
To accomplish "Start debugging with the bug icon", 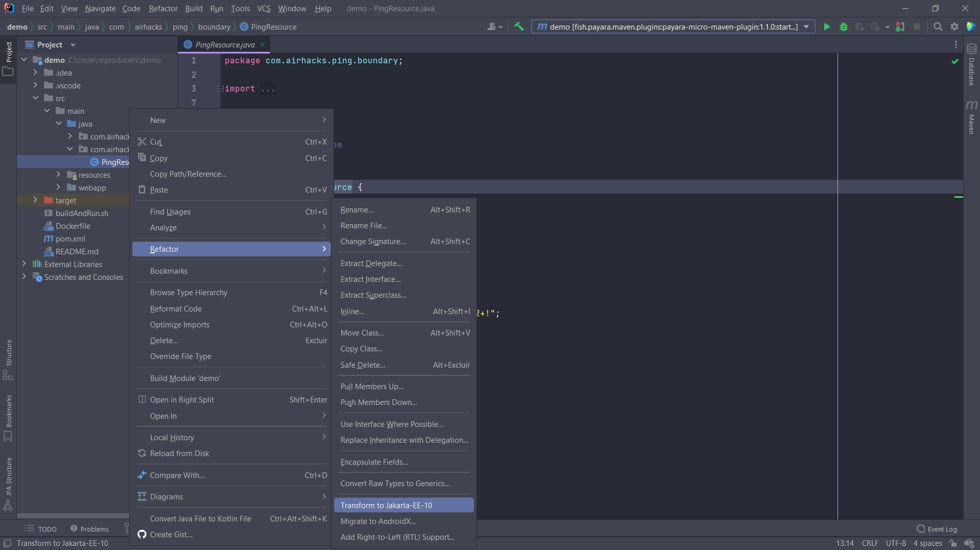I will [x=843, y=27].
